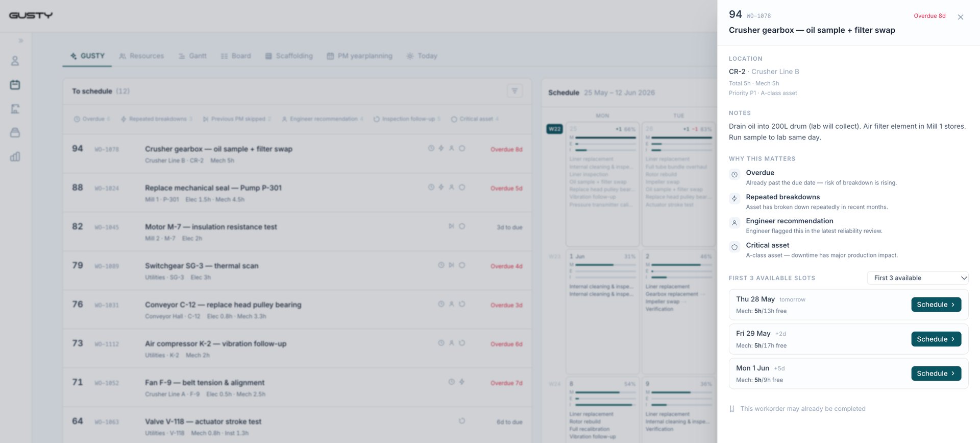Open the filter icon in To schedule
Viewport: 980px width, 443px height.
coord(514,91)
